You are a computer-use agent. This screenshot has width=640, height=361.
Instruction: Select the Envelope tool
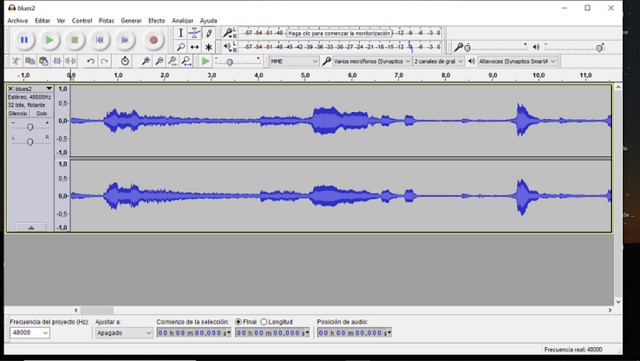click(195, 33)
